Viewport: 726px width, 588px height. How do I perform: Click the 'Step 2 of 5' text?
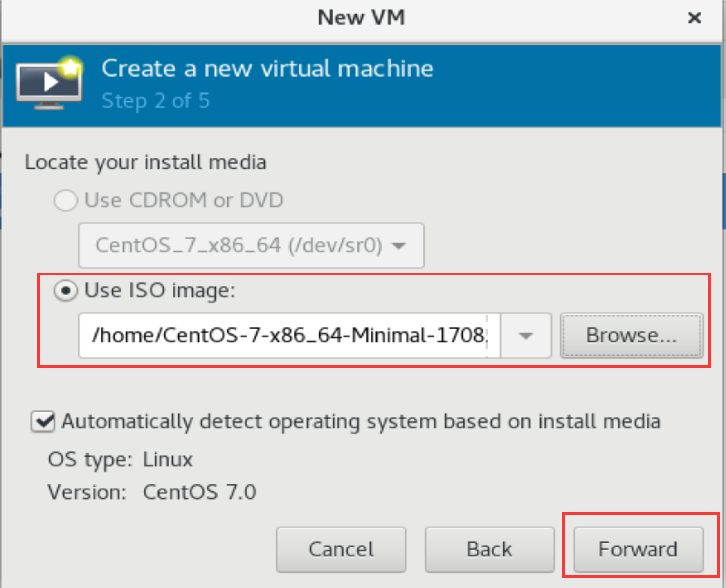[x=155, y=101]
